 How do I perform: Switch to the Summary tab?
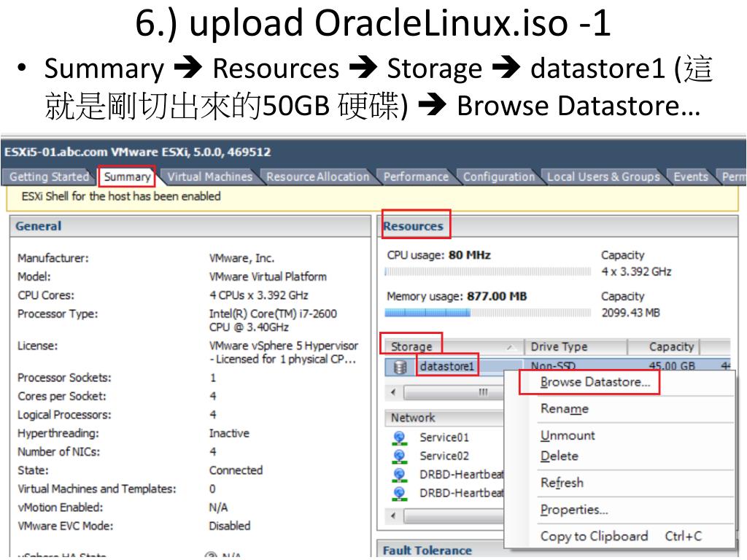click(x=127, y=176)
